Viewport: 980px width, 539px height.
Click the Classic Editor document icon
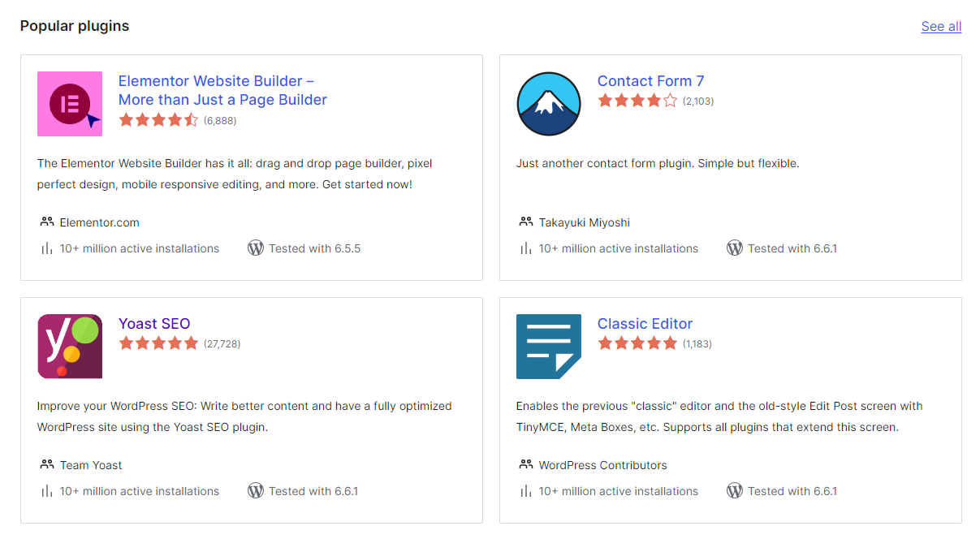(549, 347)
